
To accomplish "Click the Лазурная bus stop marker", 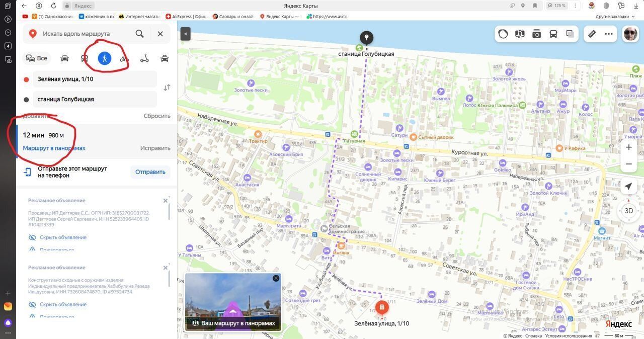I will point(355,134).
